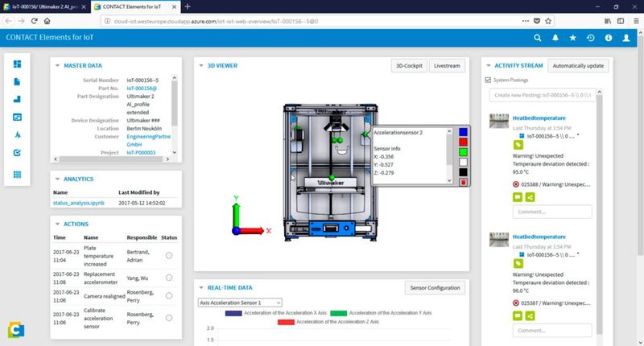This screenshot has width=644, height=346.
Task: Click the search magnifier in header
Action: point(538,37)
